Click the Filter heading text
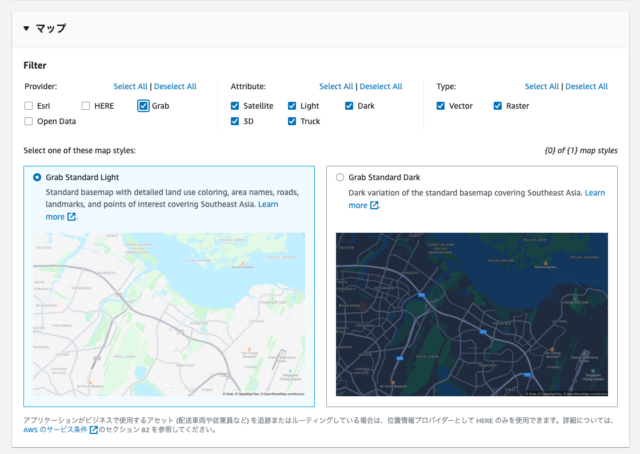 [x=35, y=65]
